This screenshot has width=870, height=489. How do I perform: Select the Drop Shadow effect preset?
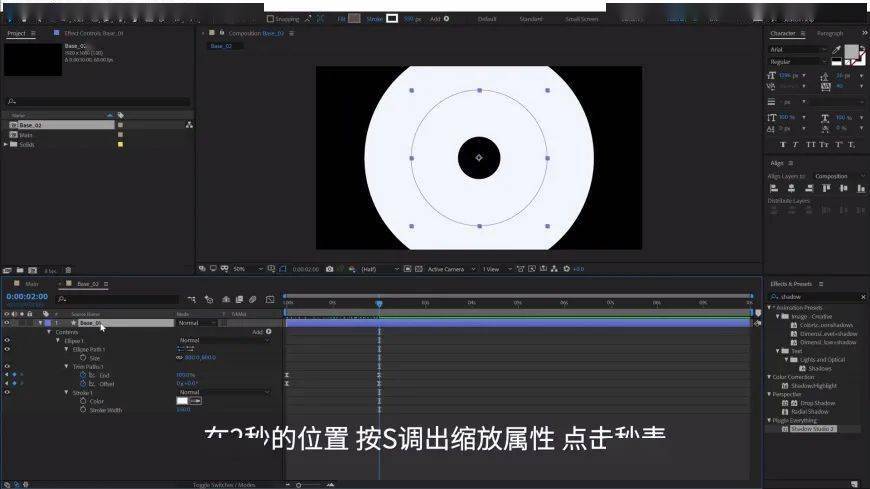click(816, 403)
